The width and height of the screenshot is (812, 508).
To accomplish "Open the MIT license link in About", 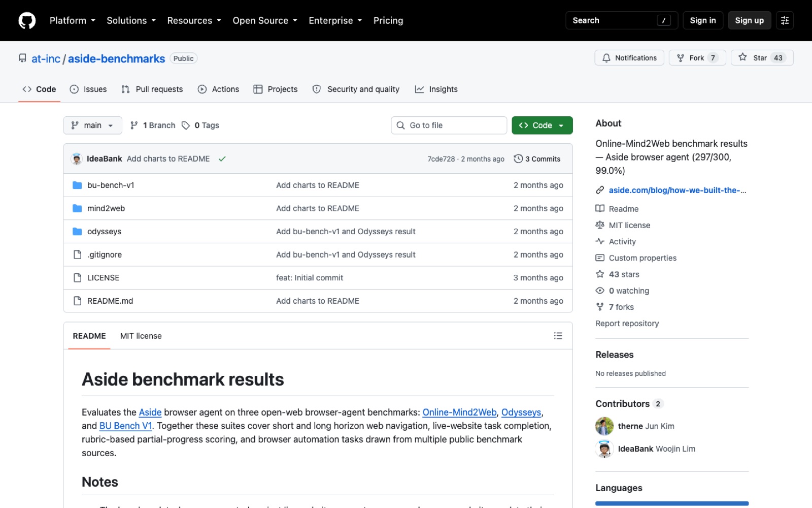I will click(623, 225).
